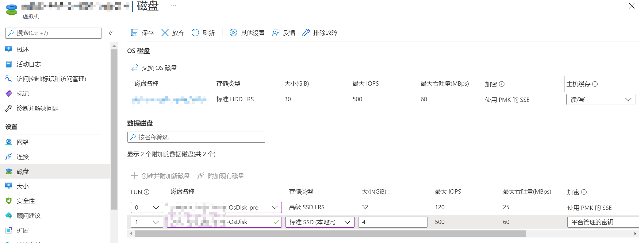Click the Save disk icon
The image size is (644, 243).
(x=134, y=33)
